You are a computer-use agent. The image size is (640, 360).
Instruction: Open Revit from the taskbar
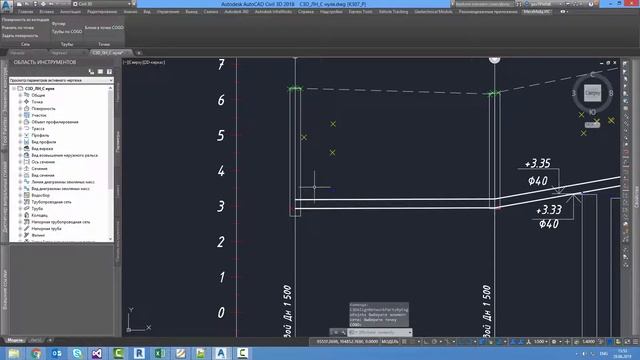click(139, 353)
